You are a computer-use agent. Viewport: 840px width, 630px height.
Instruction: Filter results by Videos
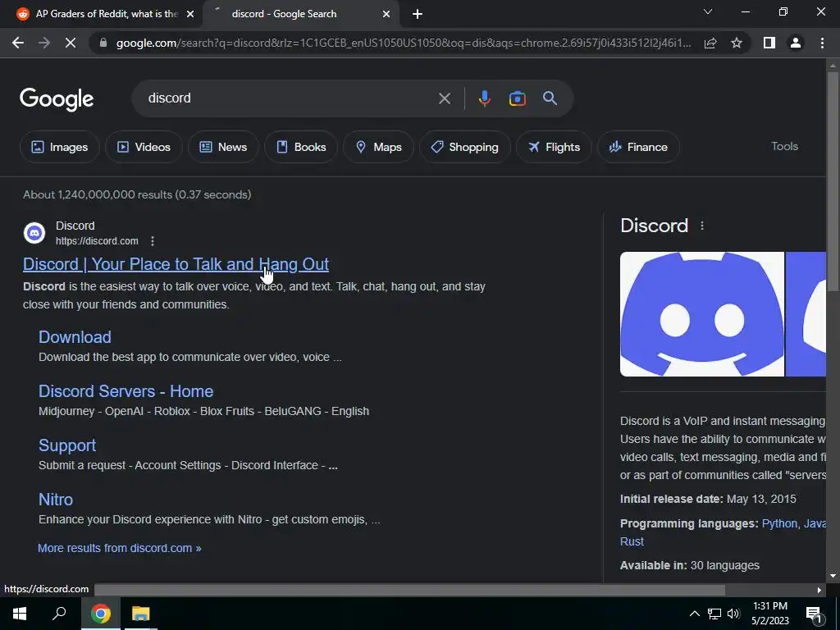coord(144,147)
